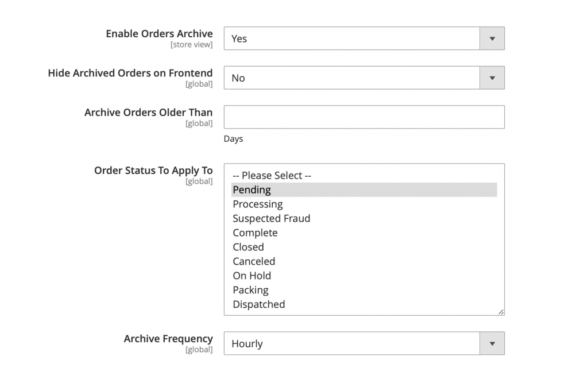Click the Order Status To Apply To label

[153, 171]
